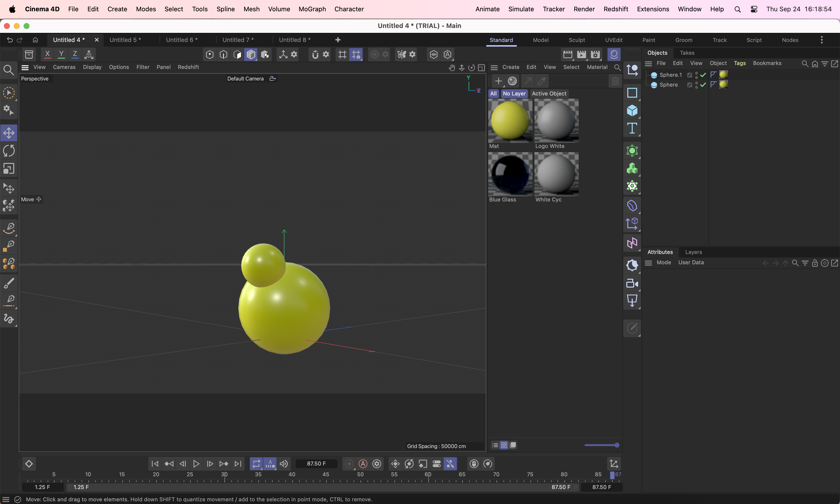The width and height of the screenshot is (840, 504).
Task: Toggle Sphere visibility dots
Action: [x=697, y=85]
